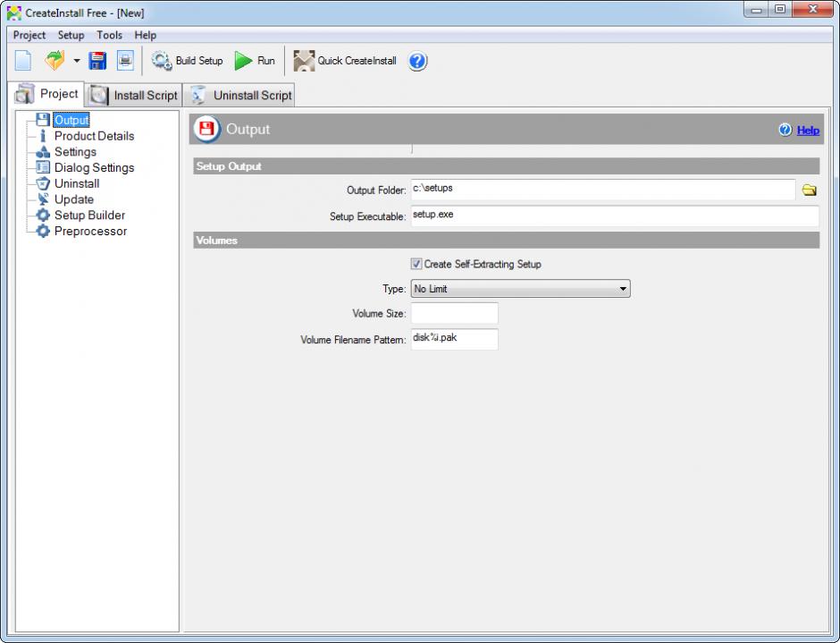Select Product Details in the tree
Viewport: 840px width, 643px height.
click(x=95, y=136)
